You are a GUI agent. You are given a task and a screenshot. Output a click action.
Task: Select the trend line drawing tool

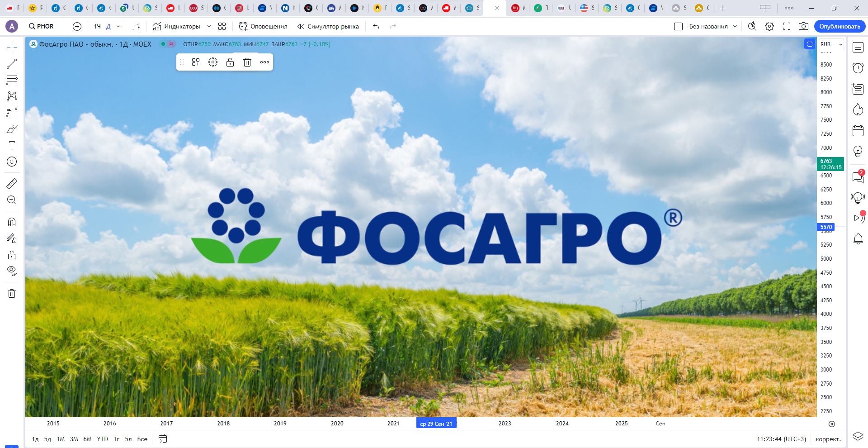pyautogui.click(x=12, y=64)
